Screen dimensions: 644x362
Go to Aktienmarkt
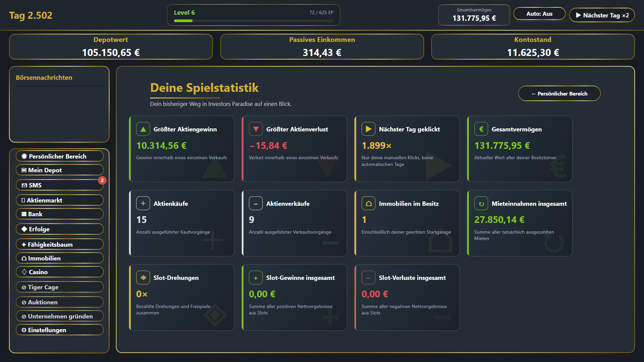point(60,200)
